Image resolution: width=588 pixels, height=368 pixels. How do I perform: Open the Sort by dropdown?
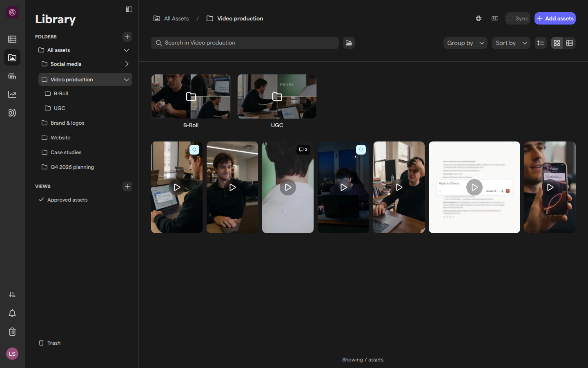pos(511,43)
